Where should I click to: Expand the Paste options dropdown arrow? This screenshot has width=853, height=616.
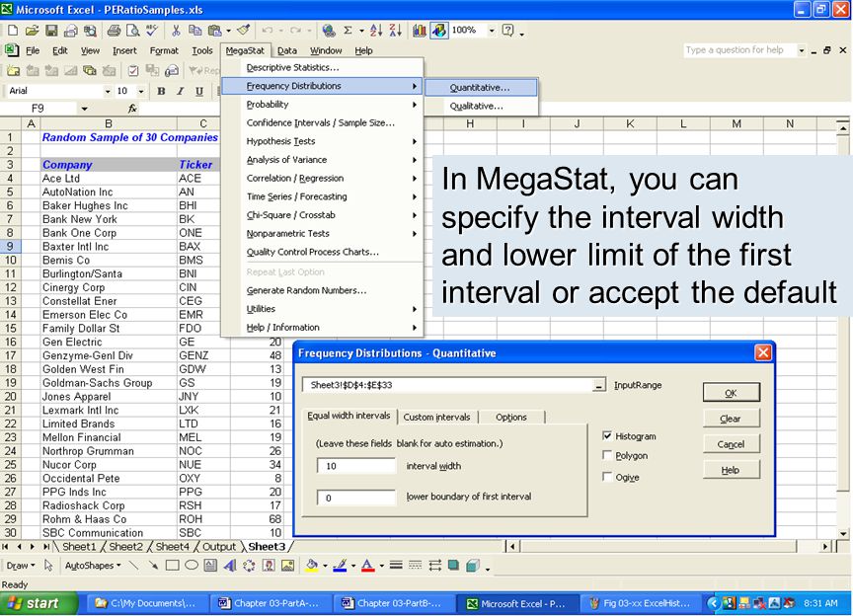coord(228,31)
